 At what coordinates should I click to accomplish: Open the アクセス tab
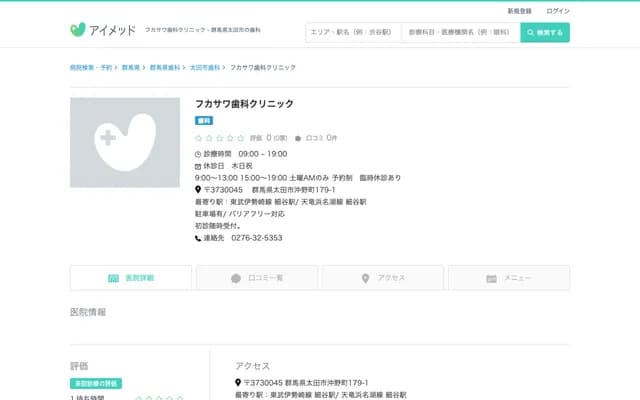pos(383,278)
